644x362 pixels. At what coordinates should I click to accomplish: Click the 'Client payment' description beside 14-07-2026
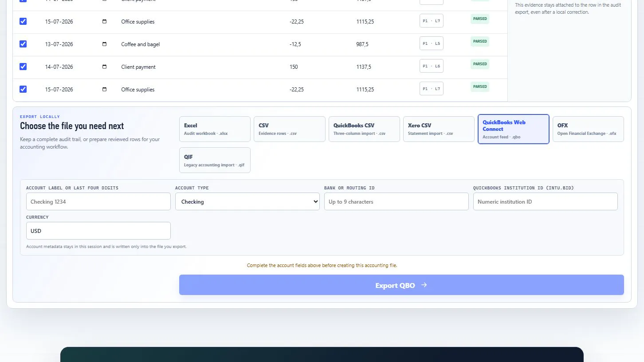pos(138,67)
